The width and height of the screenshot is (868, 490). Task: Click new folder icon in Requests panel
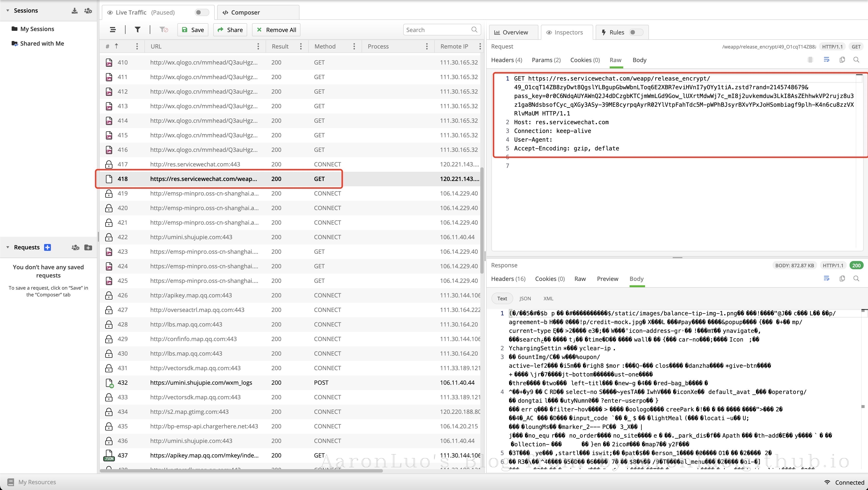[88, 247]
